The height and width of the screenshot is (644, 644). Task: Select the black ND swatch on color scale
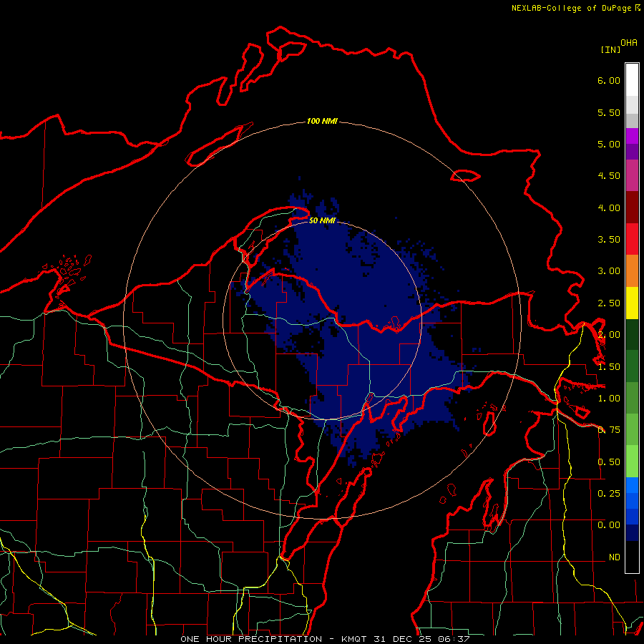click(632, 557)
